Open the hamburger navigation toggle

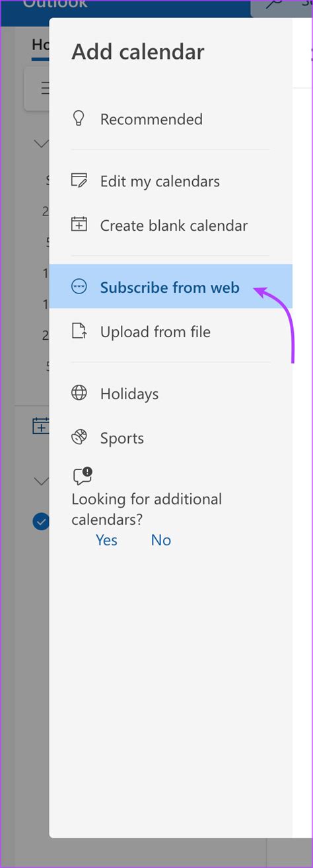click(44, 87)
